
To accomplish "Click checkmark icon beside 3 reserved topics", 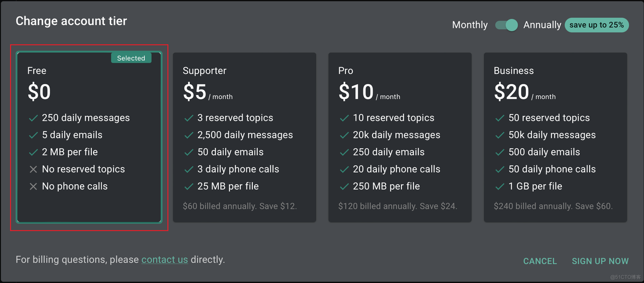I will (x=189, y=118).
